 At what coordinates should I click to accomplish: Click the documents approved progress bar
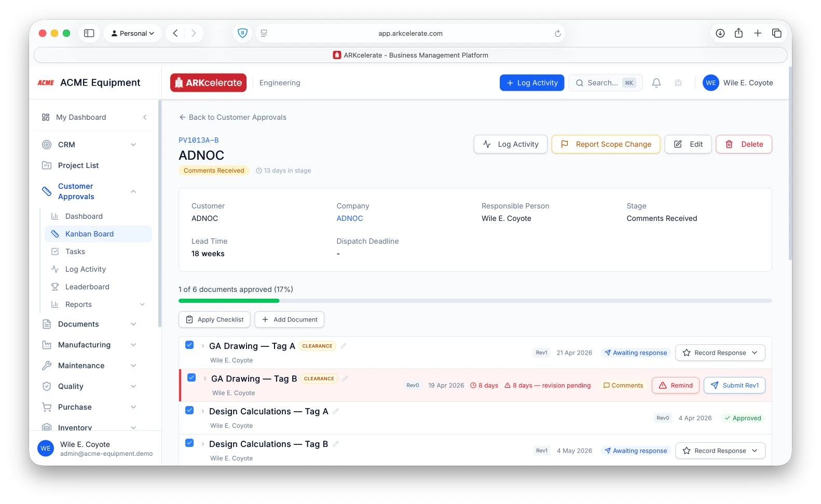pos(475,301)
